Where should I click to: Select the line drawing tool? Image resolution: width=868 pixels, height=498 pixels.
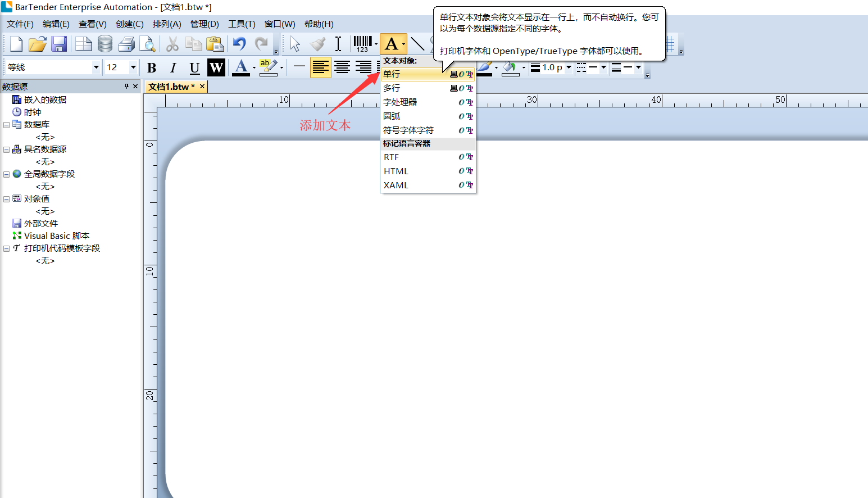point(417,44)
